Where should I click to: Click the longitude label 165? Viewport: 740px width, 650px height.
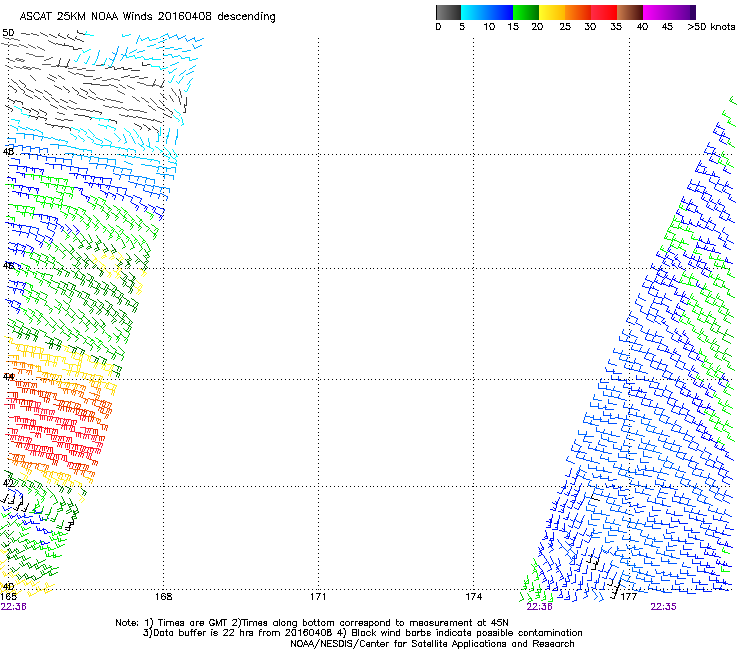point(8,597)
